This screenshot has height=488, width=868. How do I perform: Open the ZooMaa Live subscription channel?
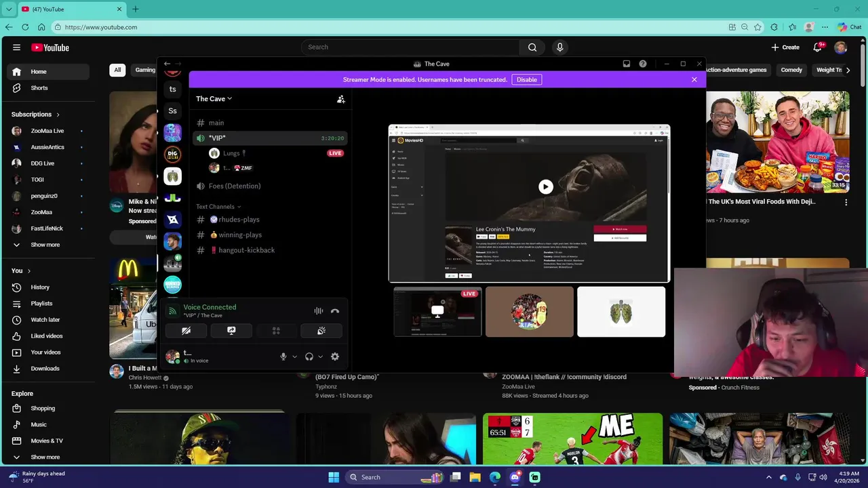[x=48, y=131]
